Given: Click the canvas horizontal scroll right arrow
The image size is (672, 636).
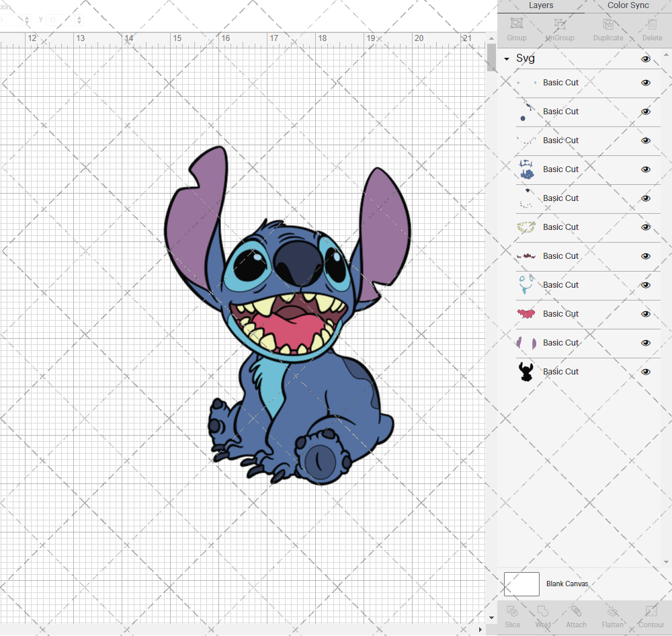Looking at the screenshot, I should click(x=480, y=629).
